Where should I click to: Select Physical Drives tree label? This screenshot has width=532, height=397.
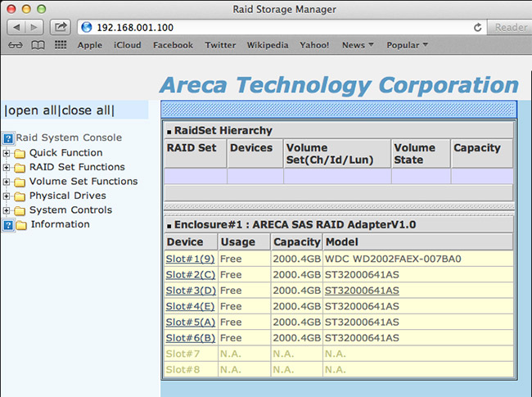tap(67, 196)
